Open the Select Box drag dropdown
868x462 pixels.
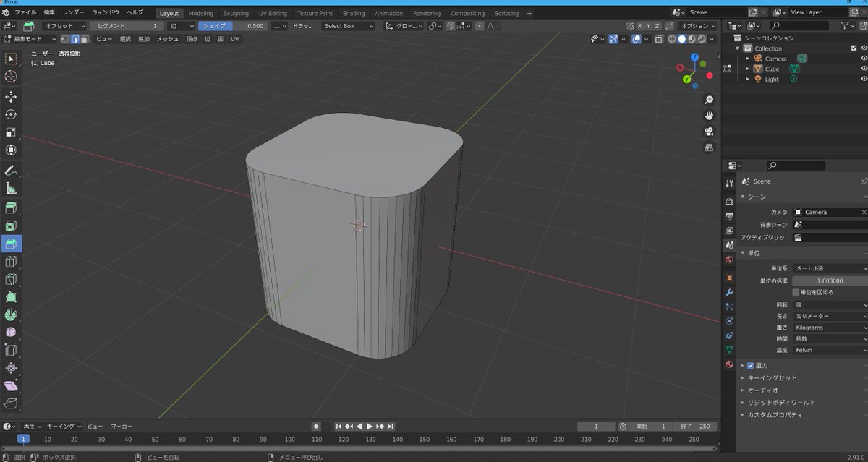click(x=348, y=26)
